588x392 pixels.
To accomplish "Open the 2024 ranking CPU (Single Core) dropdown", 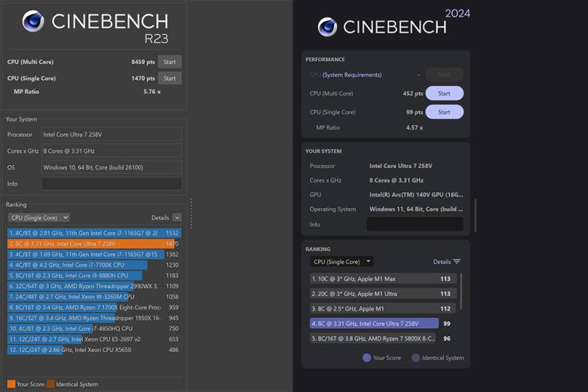I will [341, 262].
